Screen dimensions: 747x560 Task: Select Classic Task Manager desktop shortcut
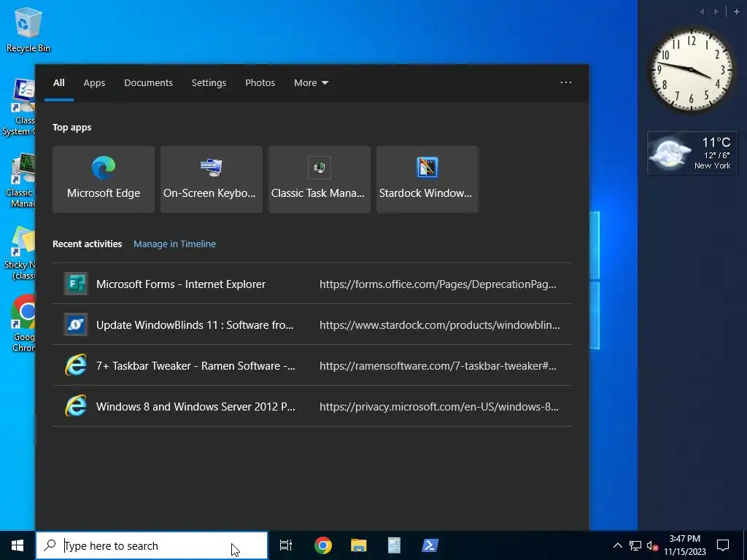(20, 181)
